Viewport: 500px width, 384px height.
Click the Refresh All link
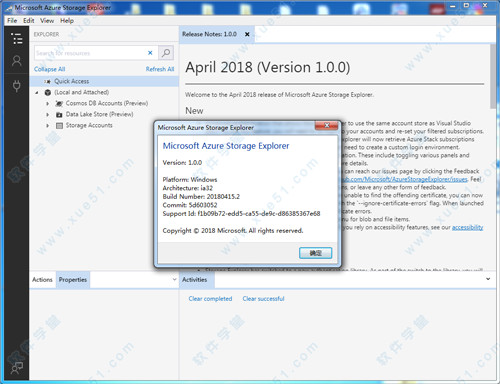(x=160, y=69)
